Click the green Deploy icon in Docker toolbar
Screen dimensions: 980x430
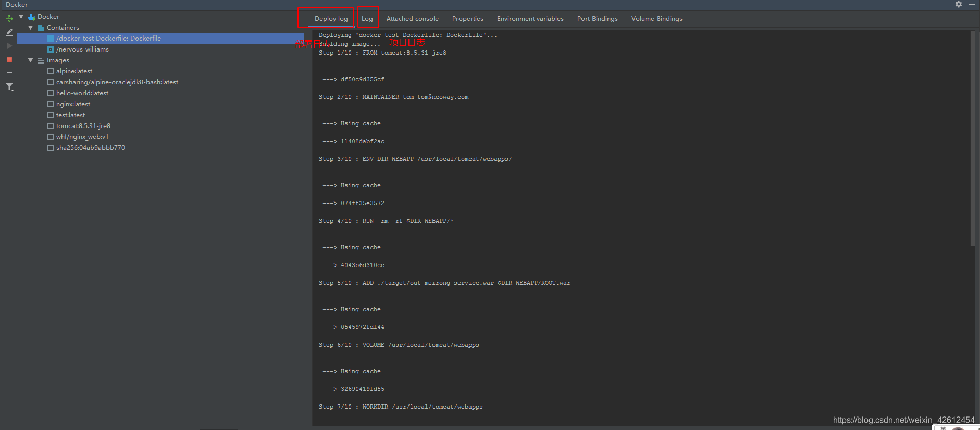9,19
